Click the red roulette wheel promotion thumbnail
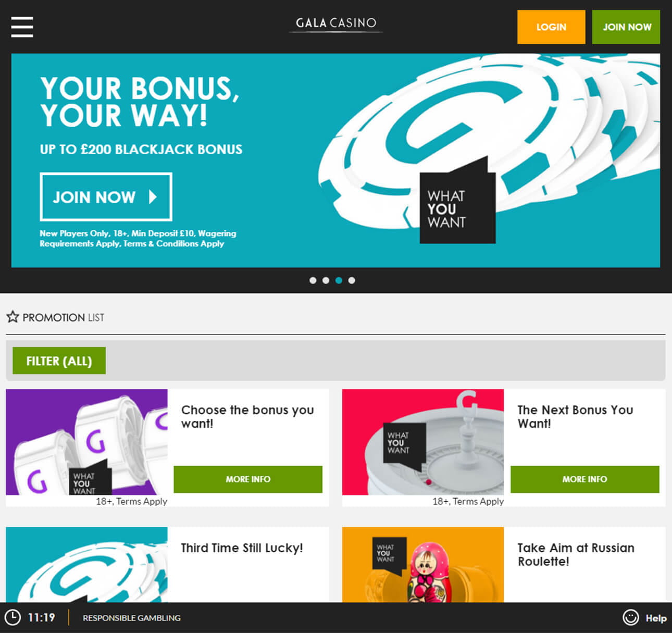Image resolution: width=672 pixels, height=633 pixels. (423, 442)
